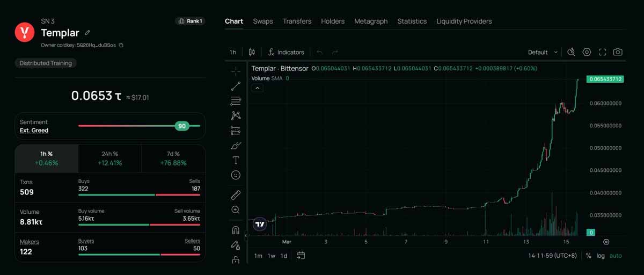644x275 pixels.
Task: Open the timezone selector at 14:11:59 (UTC+8)
Action: pos(552,256)
